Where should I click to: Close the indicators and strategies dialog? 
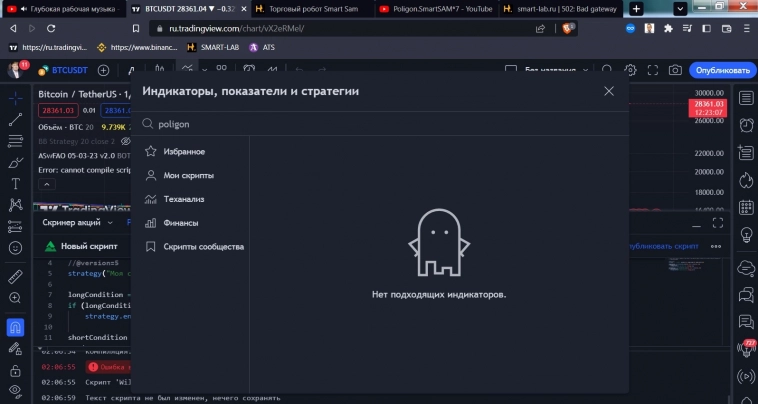click(609, 91)
